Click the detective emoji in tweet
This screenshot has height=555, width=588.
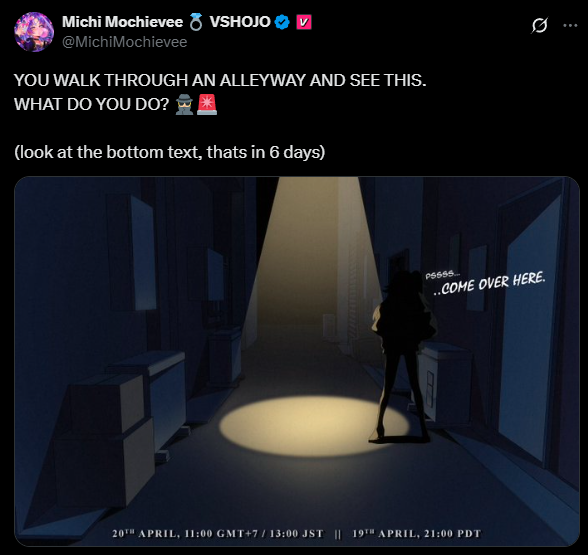pyautogui.click(x=184, y=104)
